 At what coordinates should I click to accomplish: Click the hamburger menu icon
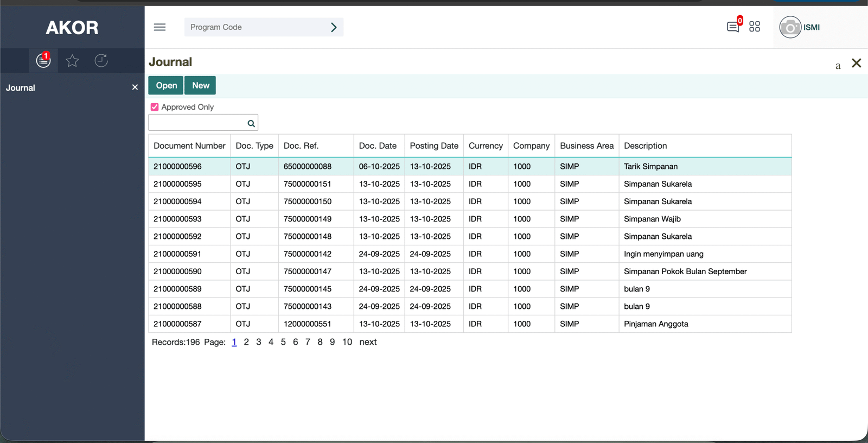(159, 27)
